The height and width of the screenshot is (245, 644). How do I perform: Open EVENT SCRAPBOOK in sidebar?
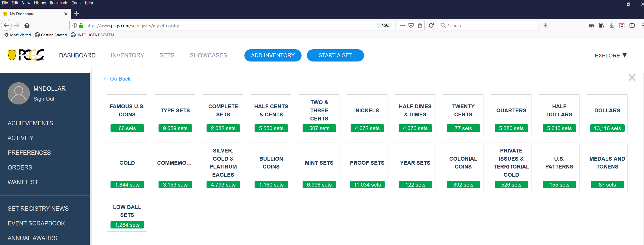click(x=36, y=223)
